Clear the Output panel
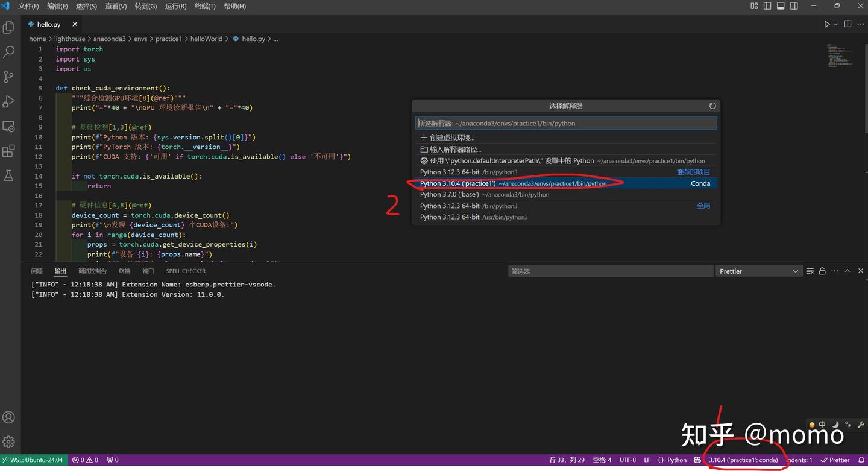868x471 pixels. 810,271
